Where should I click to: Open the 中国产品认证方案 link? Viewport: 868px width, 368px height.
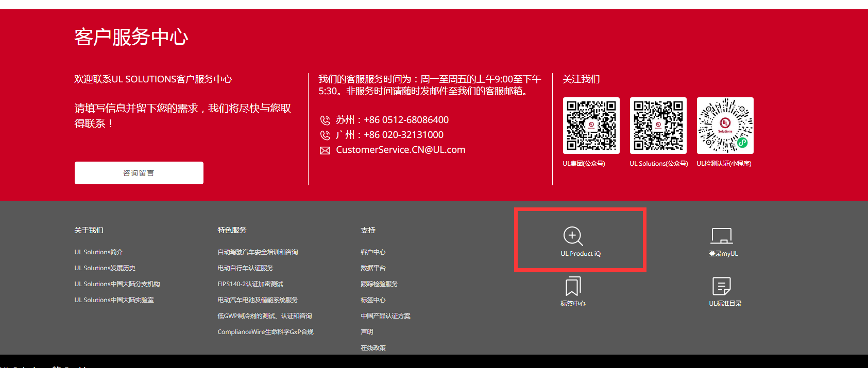click(x=385, y=316)
